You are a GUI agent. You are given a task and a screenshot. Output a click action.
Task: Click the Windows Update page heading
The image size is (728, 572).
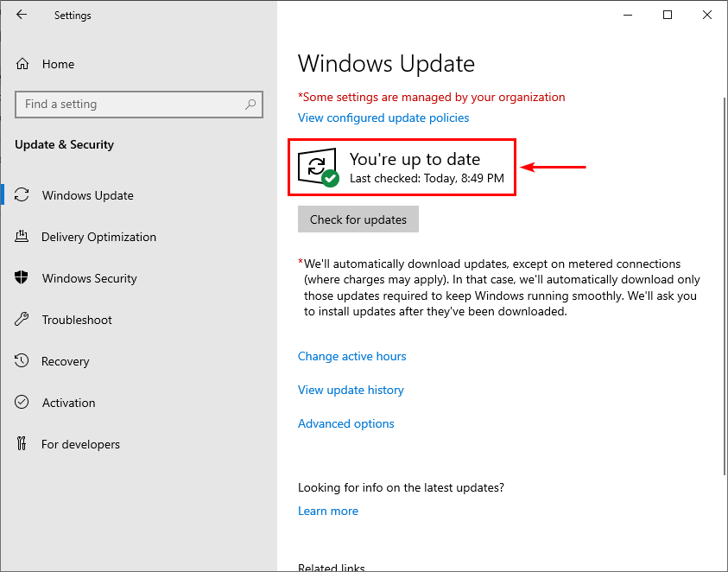(x=386, y=63)
